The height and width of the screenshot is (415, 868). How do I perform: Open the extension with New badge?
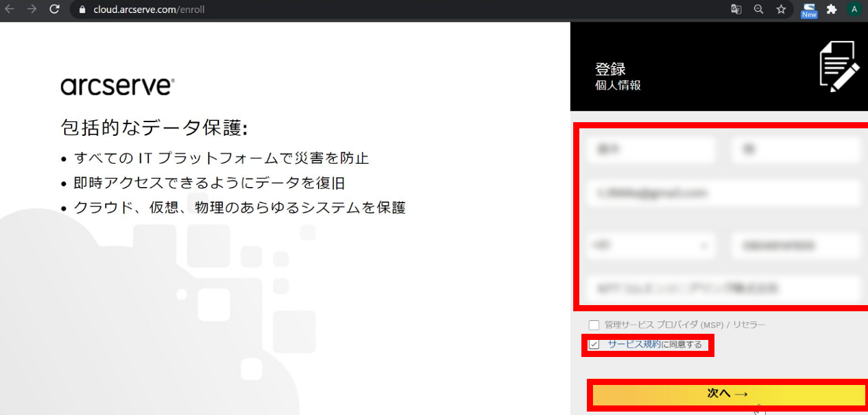[x=809, y=10]
